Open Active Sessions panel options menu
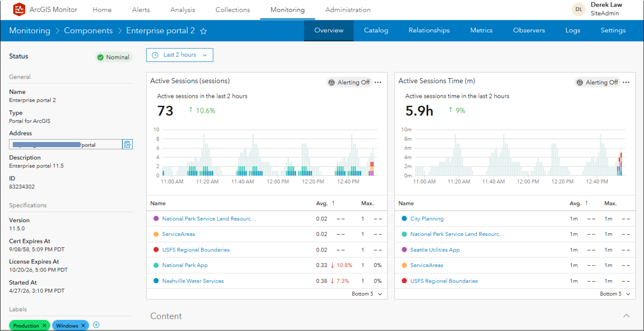The height and width of the screenshot is (331, 644). click(378, 82)
